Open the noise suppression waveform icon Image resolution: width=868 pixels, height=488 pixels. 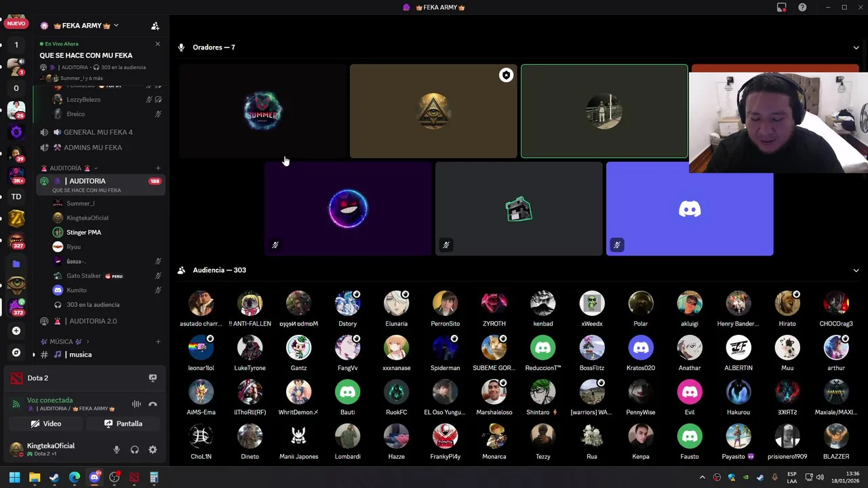(136, 405)
